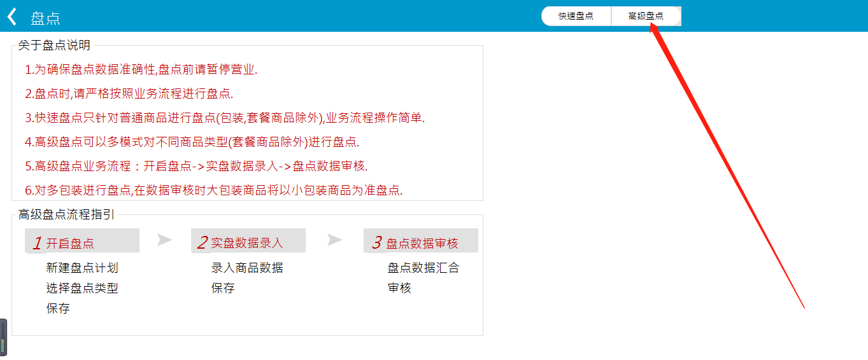Click the 盘点 page title

pos(46,18)
